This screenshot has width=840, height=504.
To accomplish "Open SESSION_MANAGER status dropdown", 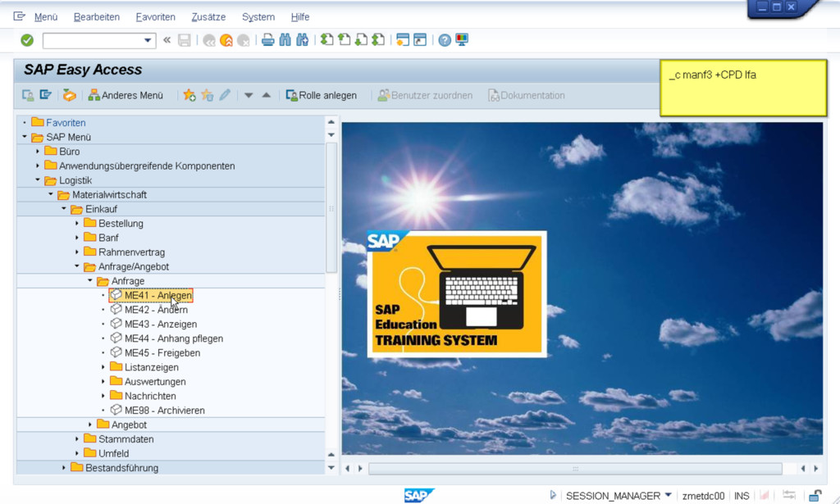I will coord(668,495).
